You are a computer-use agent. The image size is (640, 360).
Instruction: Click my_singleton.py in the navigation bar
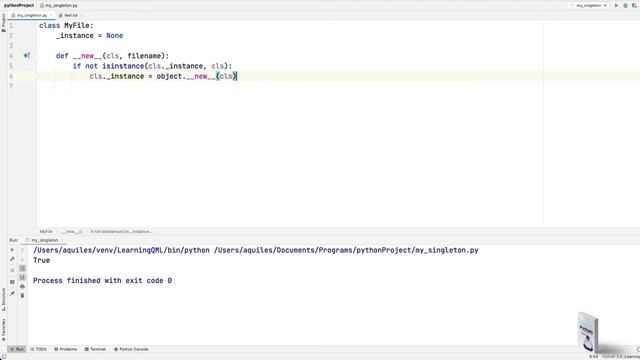point(59,5)
